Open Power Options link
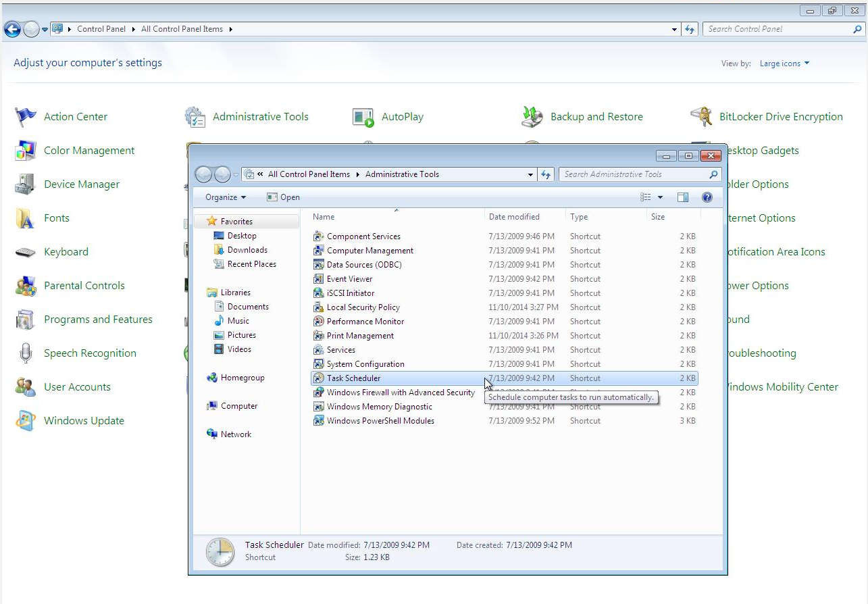Image resolution: width=868 pixels, height=604 pixels. pyautogui.click(x=758, y=286)
